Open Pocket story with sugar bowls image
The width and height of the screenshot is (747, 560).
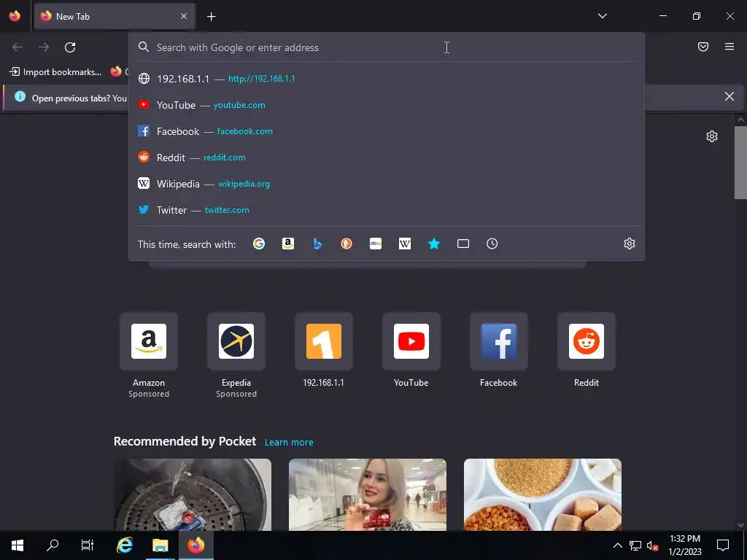point(543,494)
